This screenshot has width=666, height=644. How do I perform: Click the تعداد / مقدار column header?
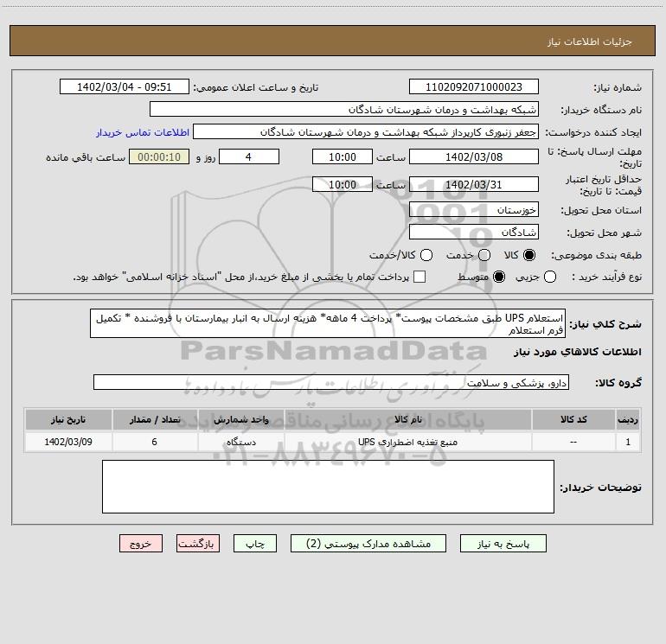click(155, 419)
